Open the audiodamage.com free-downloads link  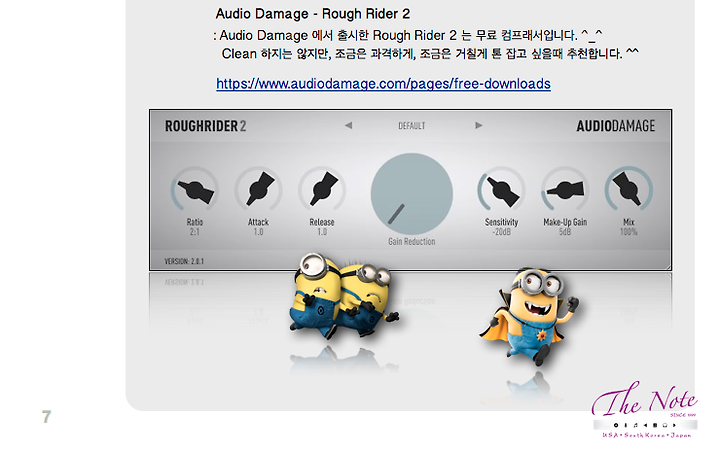point(383,84)
